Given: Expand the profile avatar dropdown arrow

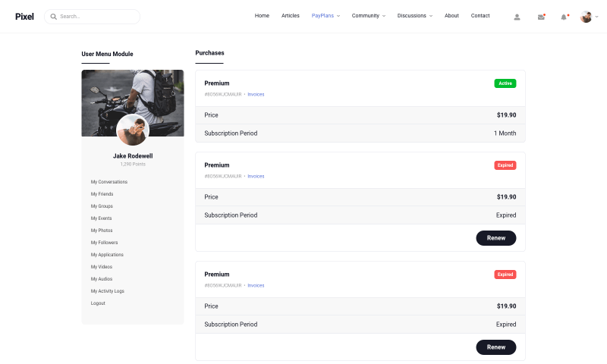Looking at the screenshot, I should pyautogui.click(x=596, y=17).
